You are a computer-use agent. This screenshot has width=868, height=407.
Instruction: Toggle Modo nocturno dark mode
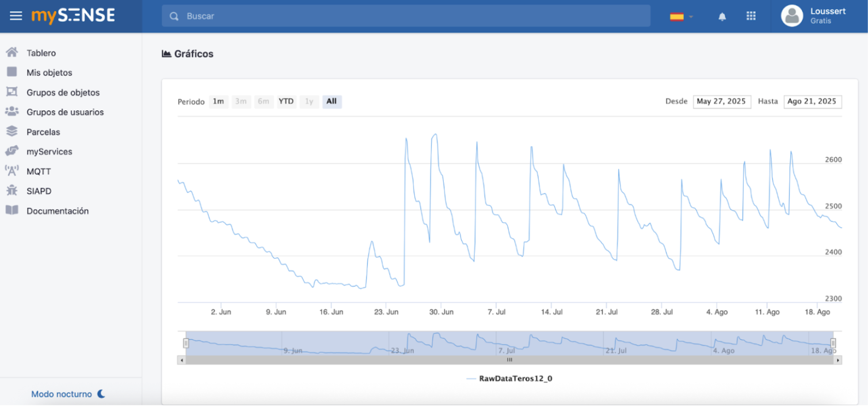click(68, 394)
